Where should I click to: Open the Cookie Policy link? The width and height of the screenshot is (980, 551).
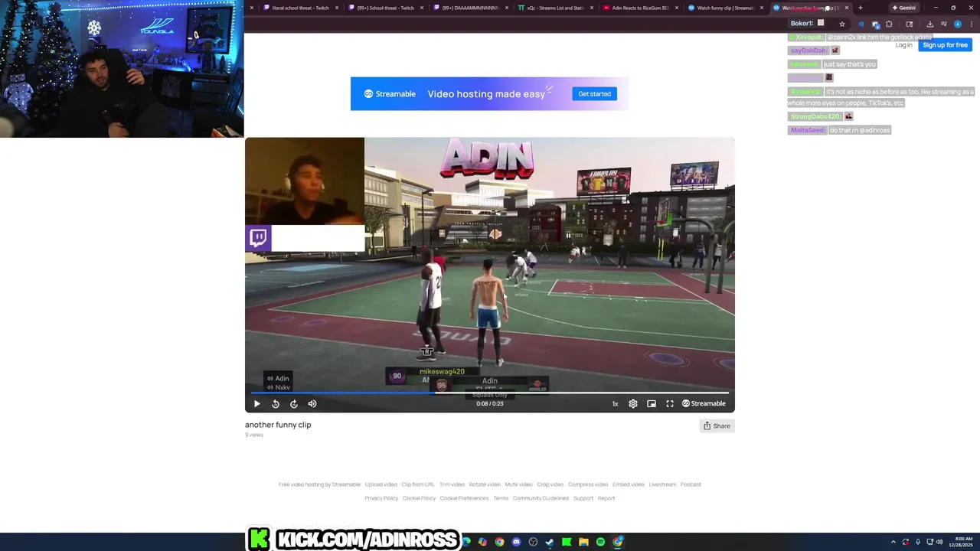pyautogui.click(x=419, y=498)
